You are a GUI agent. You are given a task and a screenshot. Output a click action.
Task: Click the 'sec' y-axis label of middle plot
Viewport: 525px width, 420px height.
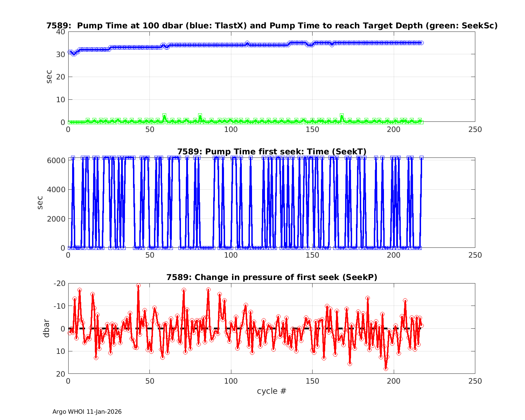(x=40, y=203)
